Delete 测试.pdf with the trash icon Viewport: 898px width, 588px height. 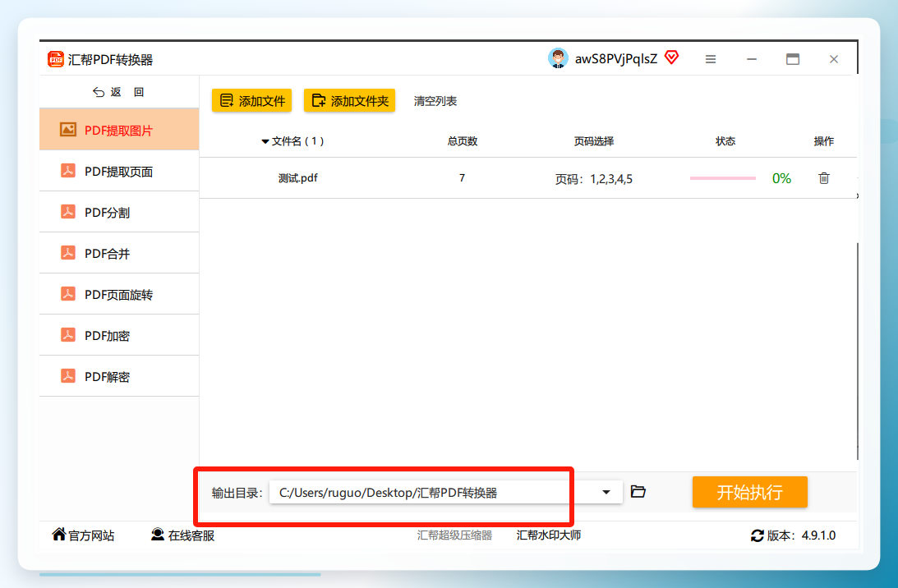pos(824,178)
